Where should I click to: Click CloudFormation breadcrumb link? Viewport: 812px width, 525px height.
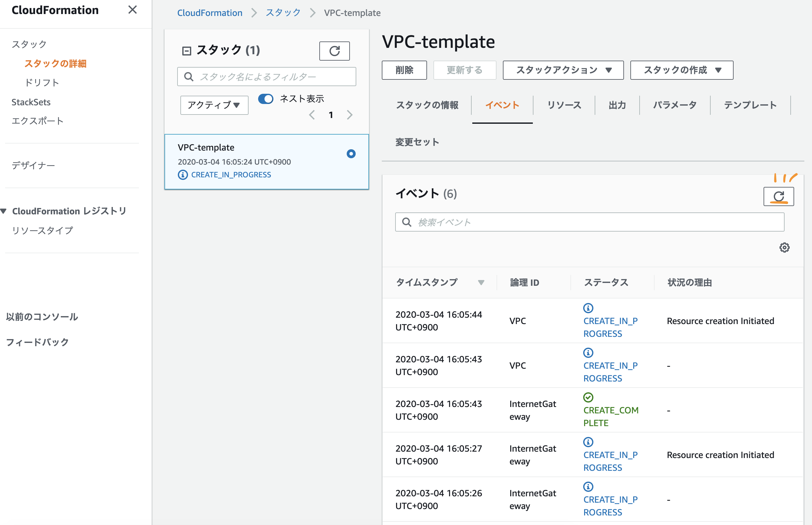210,13
